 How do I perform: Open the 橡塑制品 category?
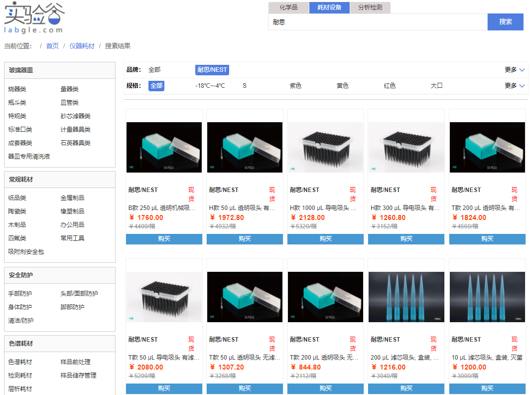pos(72,211)
